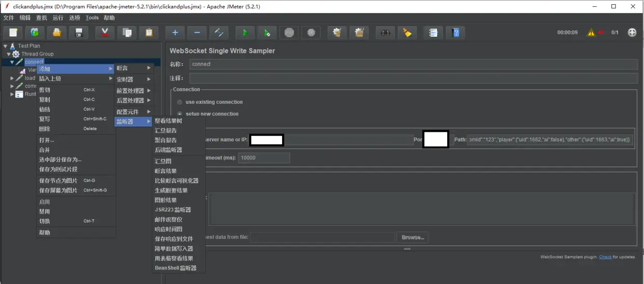Expand the 'load' sampler tree node
The height and width of the screenshot is (284, 644).
[x=12, y=78]
